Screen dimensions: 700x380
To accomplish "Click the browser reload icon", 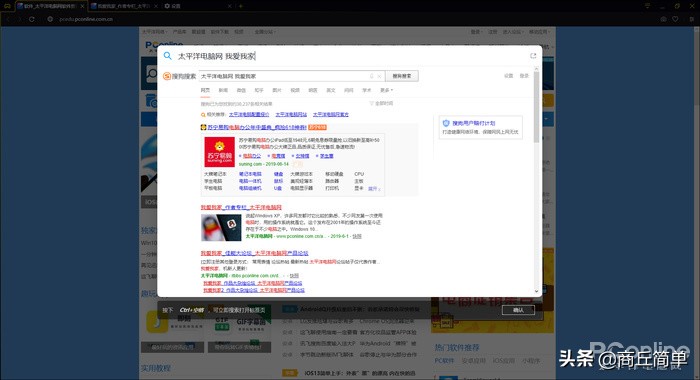I will tap(32, 19).
